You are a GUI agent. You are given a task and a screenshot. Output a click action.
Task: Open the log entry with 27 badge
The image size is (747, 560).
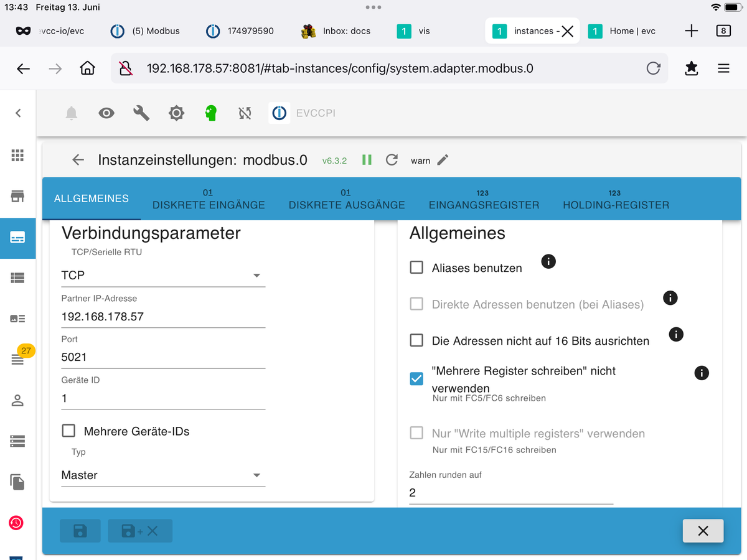click(18, 358)
